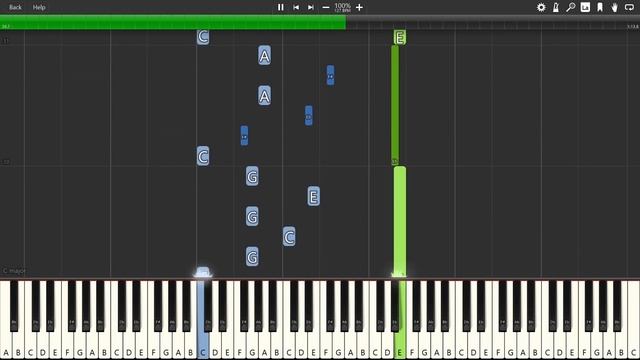Image resolution: width=640 pixels, height=360 pixels.
Task: Toggle the loop icon
Action: 629,7
